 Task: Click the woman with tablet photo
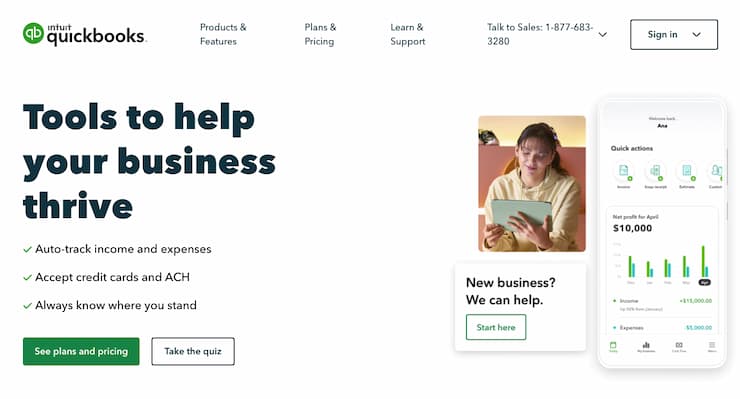(532, 184)
